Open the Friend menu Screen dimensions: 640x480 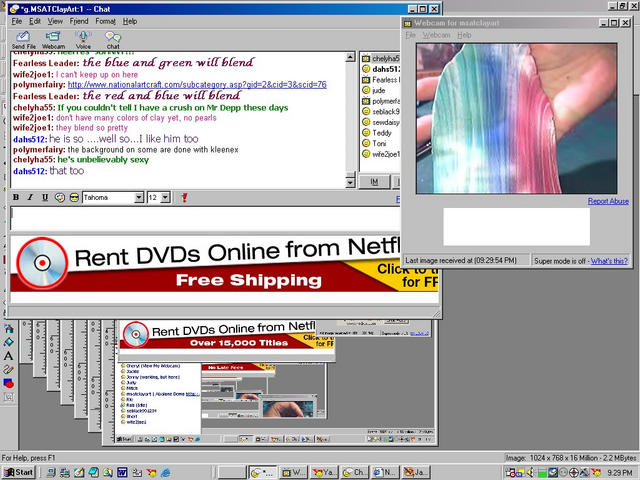(x=79, y=21)
